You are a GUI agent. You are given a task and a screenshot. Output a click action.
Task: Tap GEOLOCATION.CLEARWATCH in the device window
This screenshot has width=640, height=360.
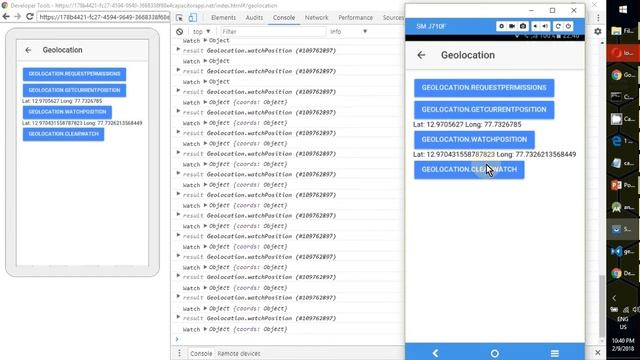coord(469,170)
